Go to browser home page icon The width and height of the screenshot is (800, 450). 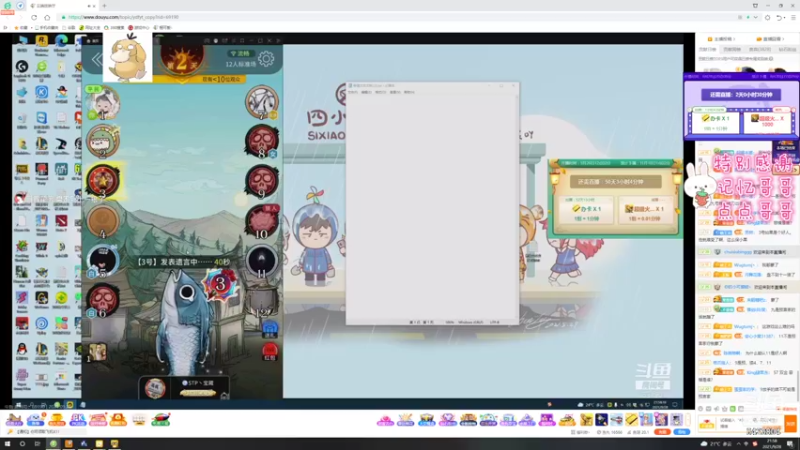[x=47, y=17]
